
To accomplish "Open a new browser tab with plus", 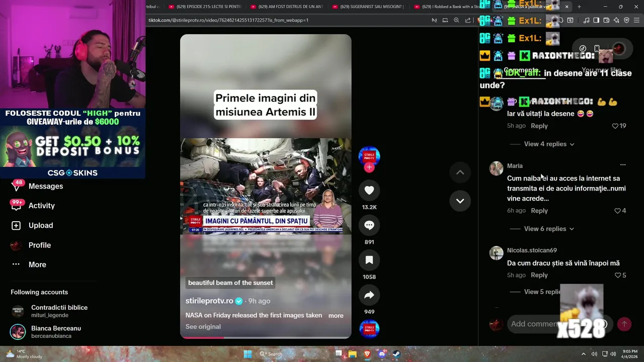I will (579, 7).
